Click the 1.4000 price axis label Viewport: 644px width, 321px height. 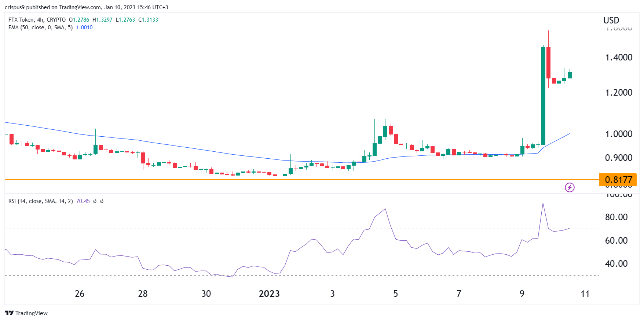click(x=619, y=58)
